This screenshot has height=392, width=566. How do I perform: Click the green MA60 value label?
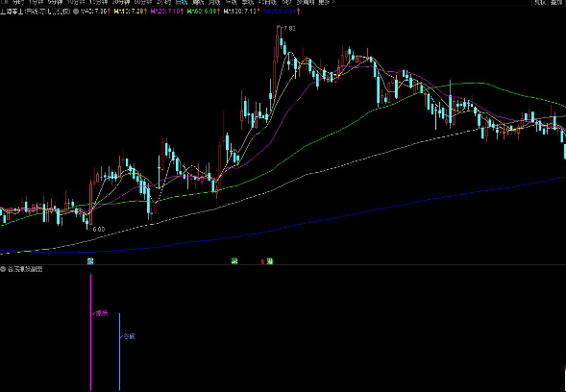coord(202,12)
